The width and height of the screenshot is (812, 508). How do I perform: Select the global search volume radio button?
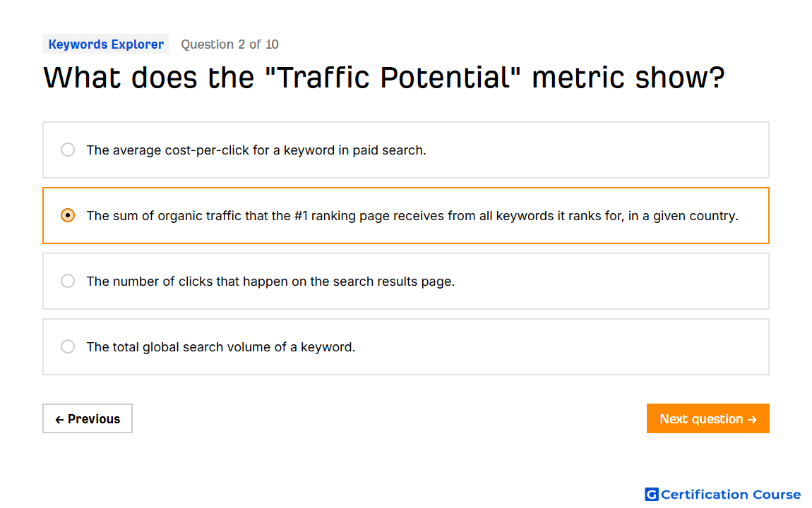click(x=68, y=346)
